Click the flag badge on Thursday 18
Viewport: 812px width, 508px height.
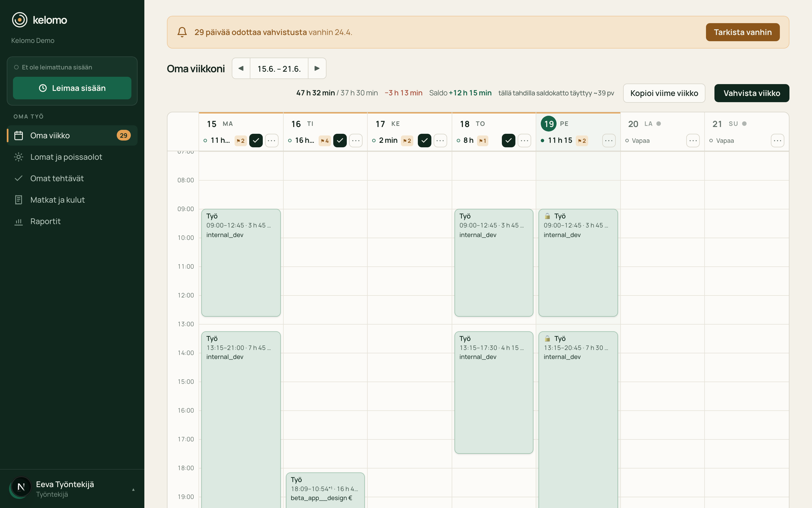coord(482,141)
